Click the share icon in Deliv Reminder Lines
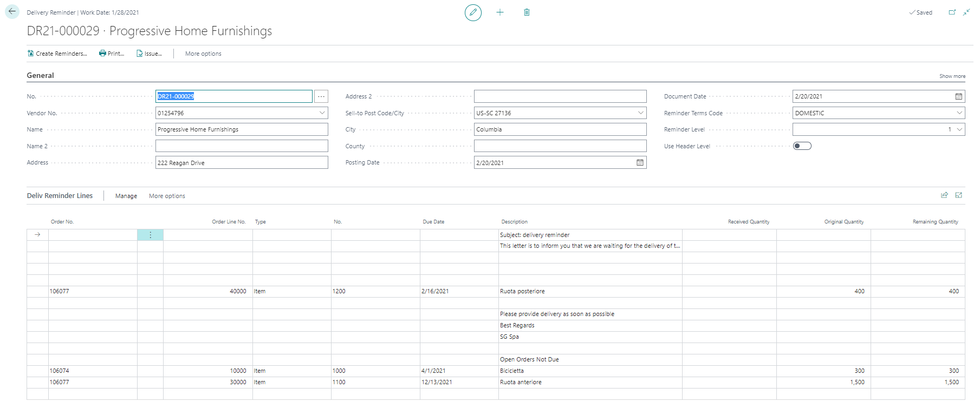 pos(944,195)
